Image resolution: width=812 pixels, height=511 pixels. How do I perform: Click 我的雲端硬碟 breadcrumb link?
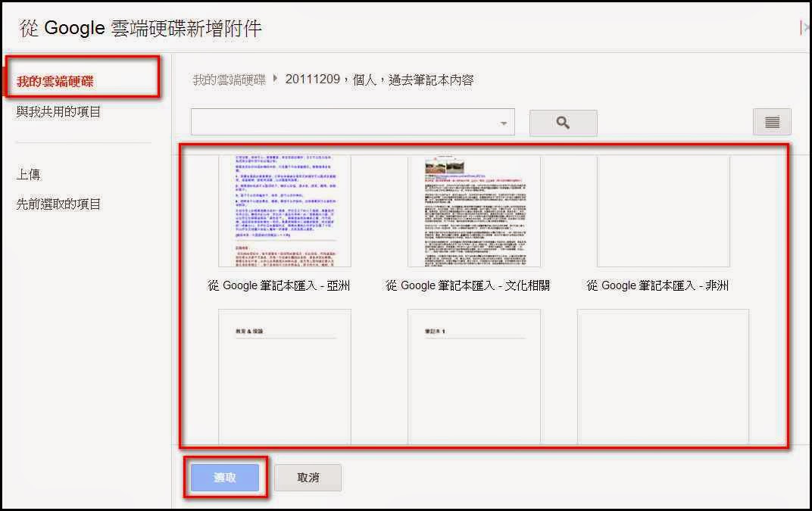tap(229, 79)
